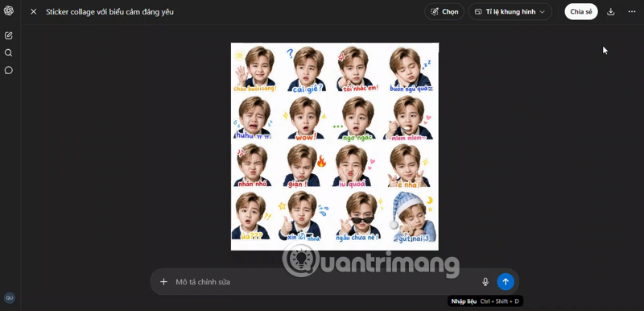Close the sticker collage image view
This screenshot has width=644, height=311.
(x=34, y=12)
